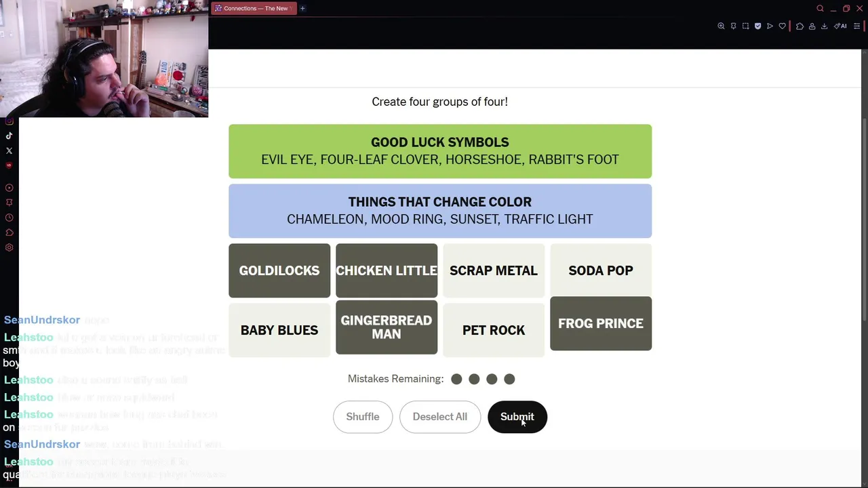Deselect the GOLDILOCKS tile
The width and height of the screenshot is (868, 488).
coord(279,270)
